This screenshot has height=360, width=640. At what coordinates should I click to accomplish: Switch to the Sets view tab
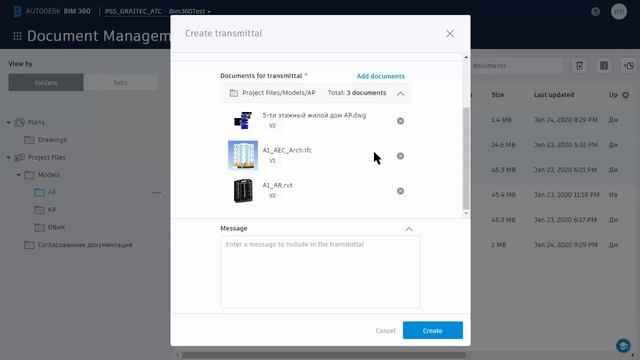tap(120, 82)
